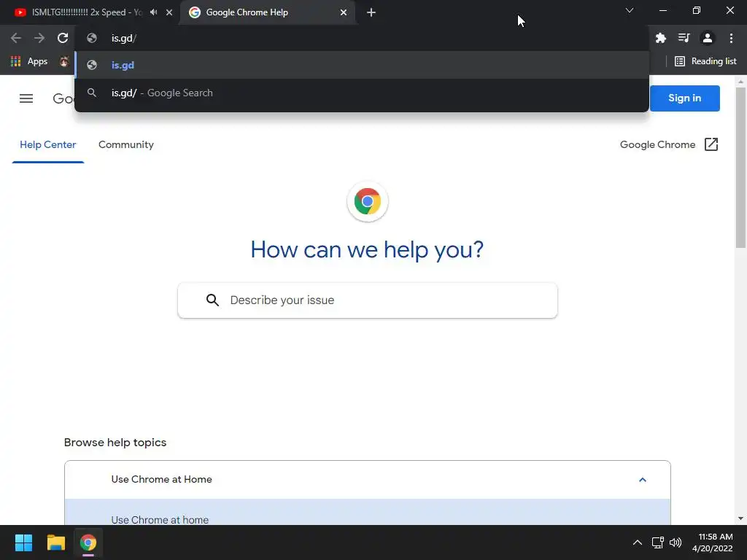
Task: Open the Extensions puzzle icon
Action: (x=660, y=38)
